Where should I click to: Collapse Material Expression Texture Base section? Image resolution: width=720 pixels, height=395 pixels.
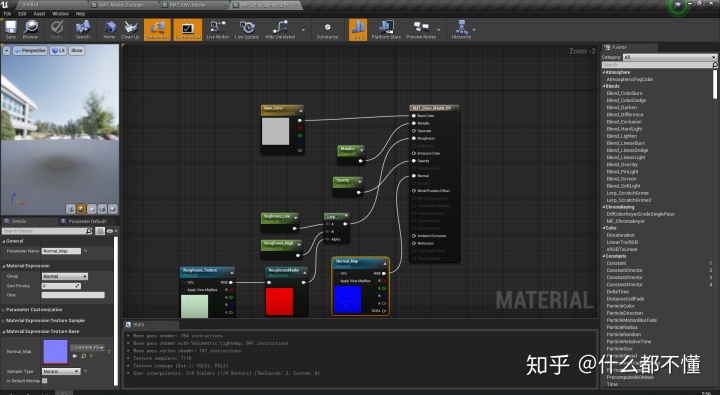pos(4,331)
